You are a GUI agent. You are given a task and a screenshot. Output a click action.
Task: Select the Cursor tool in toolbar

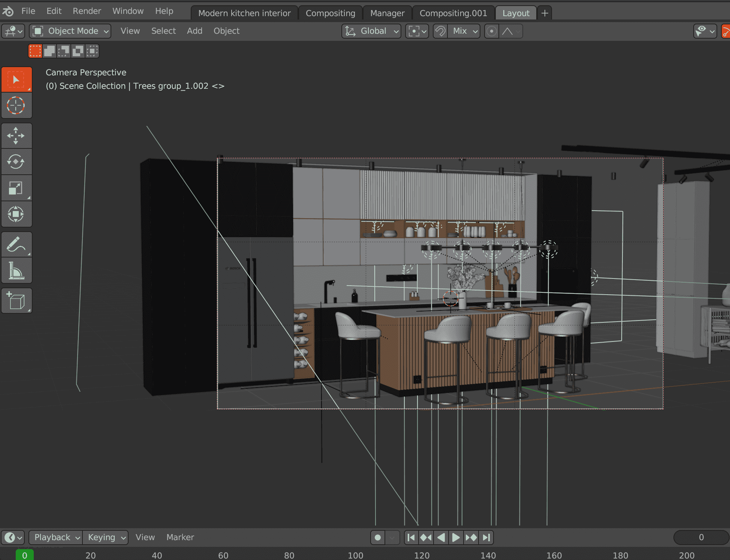[16, 106]
